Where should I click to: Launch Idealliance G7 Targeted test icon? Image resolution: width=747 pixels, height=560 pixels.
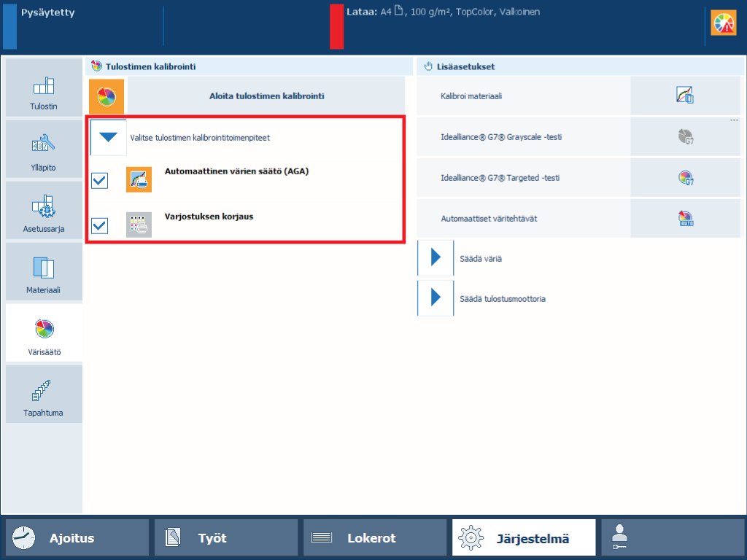click(x=684, y=177)
